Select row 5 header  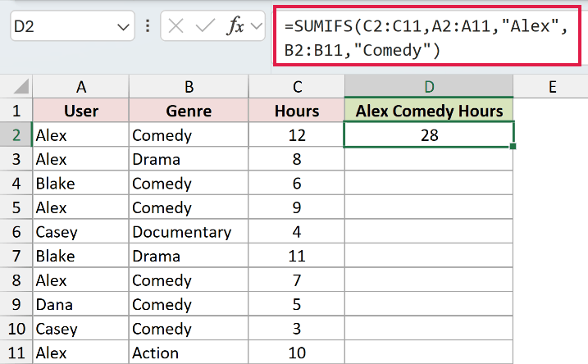coord(16,207)
